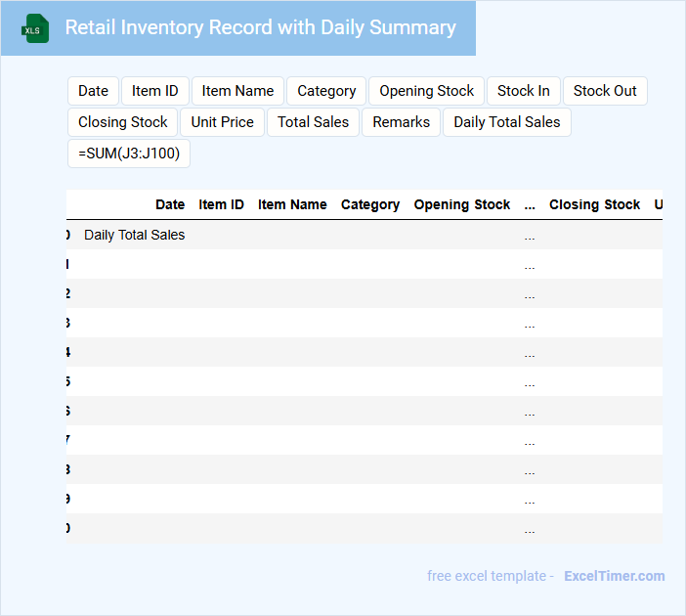Expand hidden columns via header ellipsis
Screen dimensions: 686x616
point(530,204)
